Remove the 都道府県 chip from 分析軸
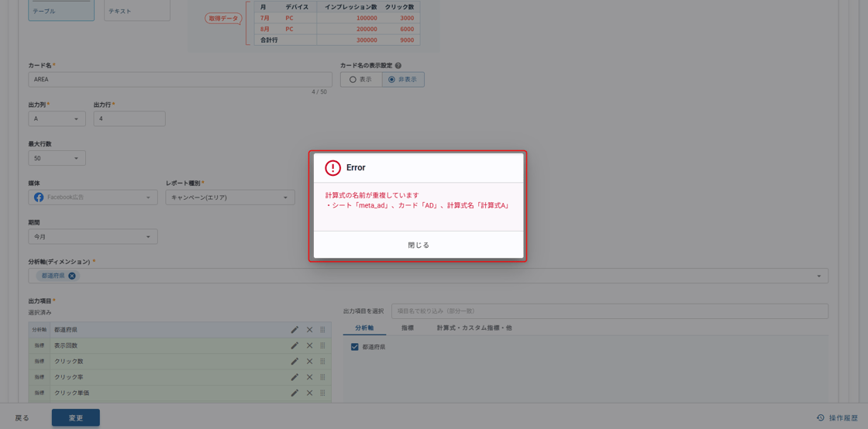This screenshot has width=868, height=429. (x=72, y=276)
